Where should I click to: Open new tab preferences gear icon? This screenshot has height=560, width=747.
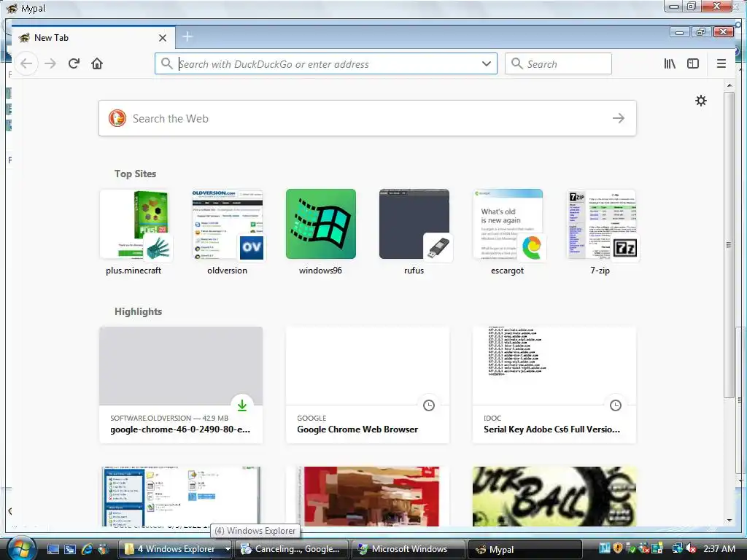point(701,101)
